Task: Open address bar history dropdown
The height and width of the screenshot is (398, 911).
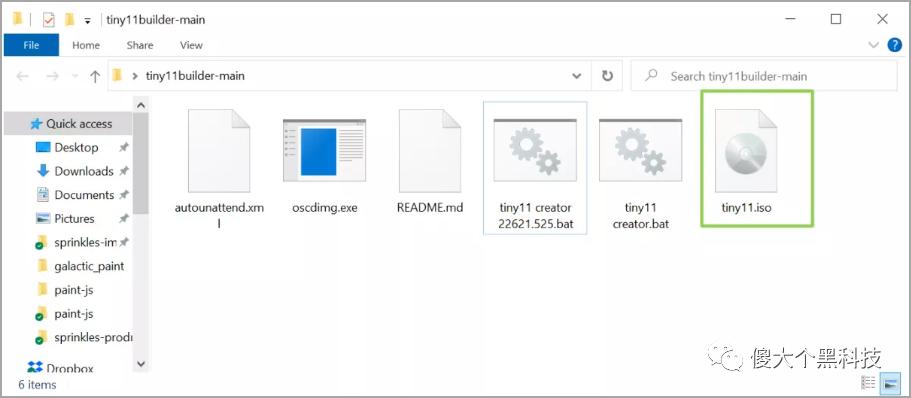Action: (x=577, y=76)
